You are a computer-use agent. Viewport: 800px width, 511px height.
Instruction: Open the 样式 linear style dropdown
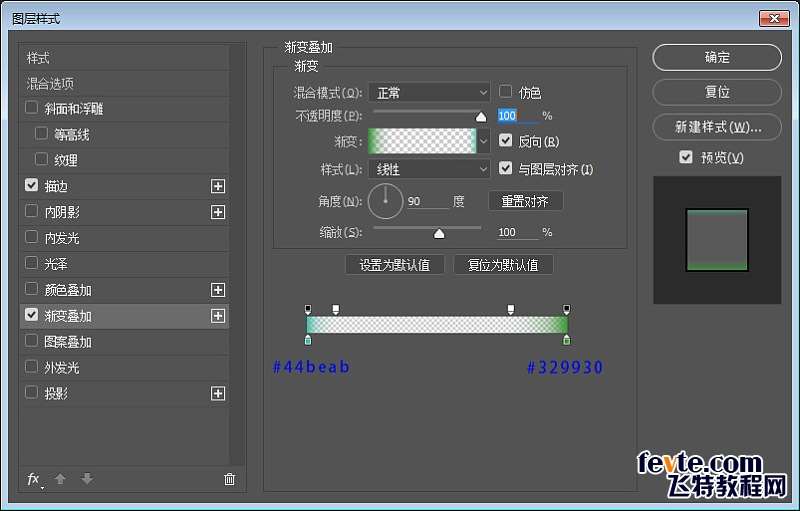coord(429,169)
